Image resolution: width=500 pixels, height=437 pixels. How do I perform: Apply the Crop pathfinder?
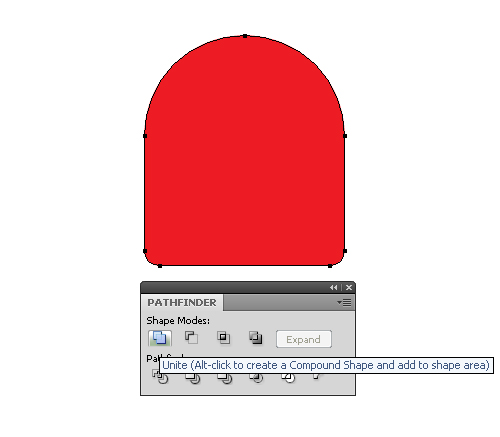pyautogui.click(x=256, y=378)
